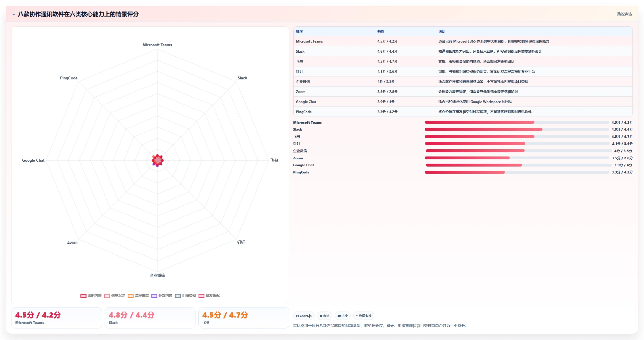Screen dimensions: 644x340
Task: Toggle the 研发适配 legend series
Action: tap(209, 296)
